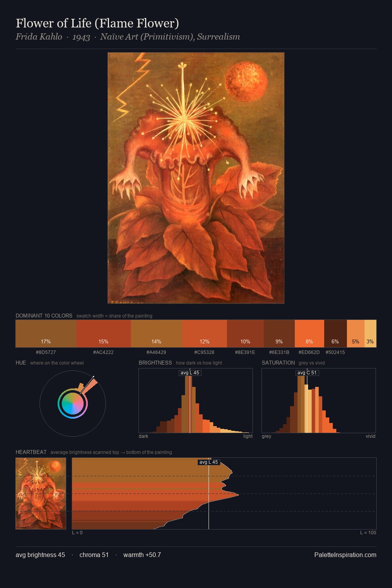Select the 9% dark brown swatch
This screenshot has width=392, height=588.
point(279,334)
